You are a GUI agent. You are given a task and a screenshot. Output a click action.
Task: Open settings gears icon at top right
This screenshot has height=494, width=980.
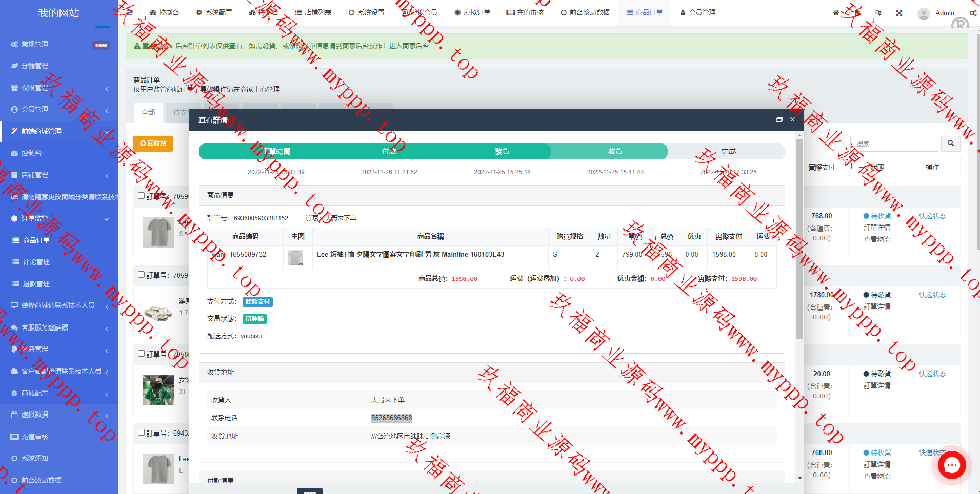tap(973, 13)
